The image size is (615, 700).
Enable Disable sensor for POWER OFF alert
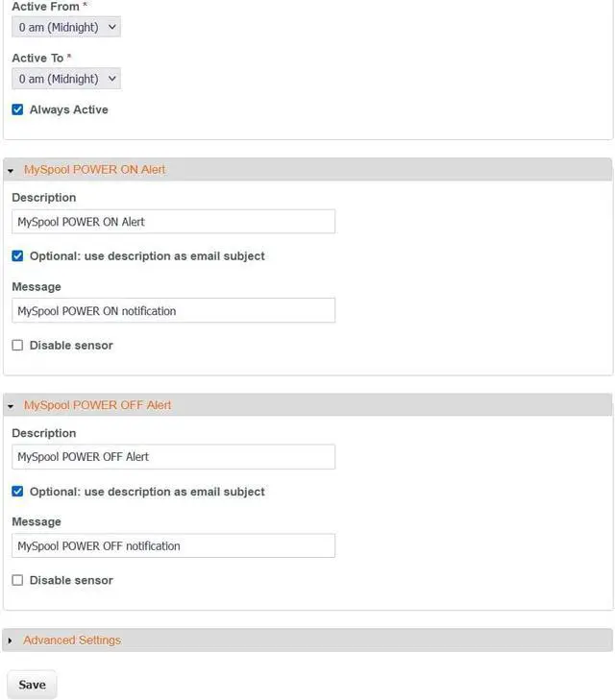pyautogui.click(x=17, y=581)
